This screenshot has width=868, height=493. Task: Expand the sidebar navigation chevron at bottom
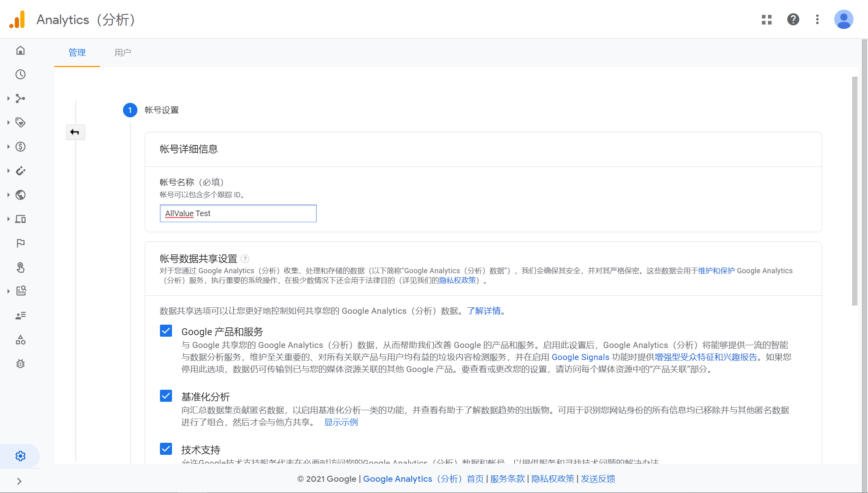(19, 481)
